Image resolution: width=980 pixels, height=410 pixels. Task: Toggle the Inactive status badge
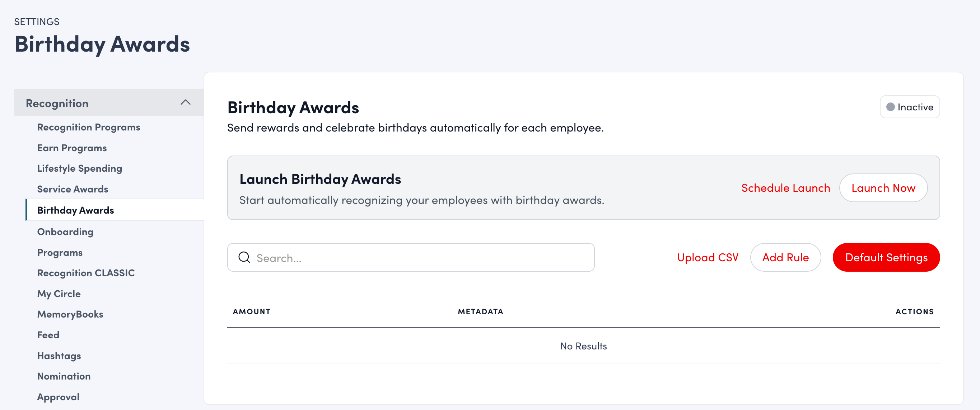point(909,107)
